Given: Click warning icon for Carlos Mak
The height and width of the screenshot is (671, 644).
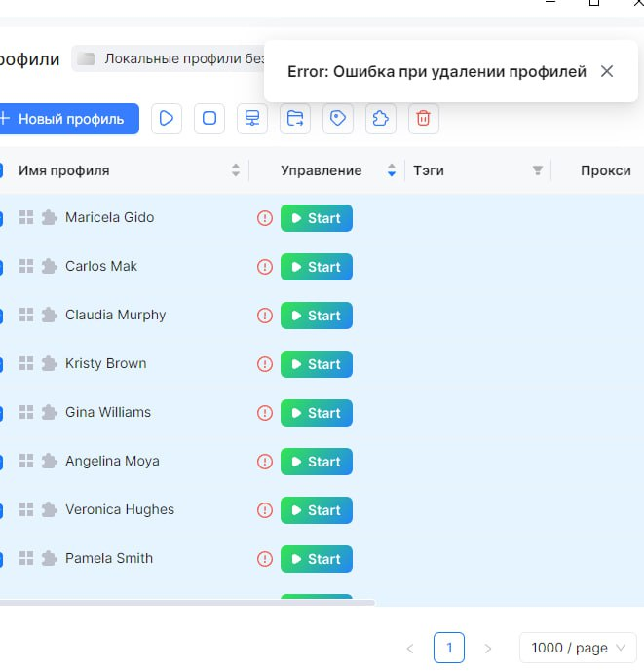Looking at the screenshot, I should click(265, 267).
